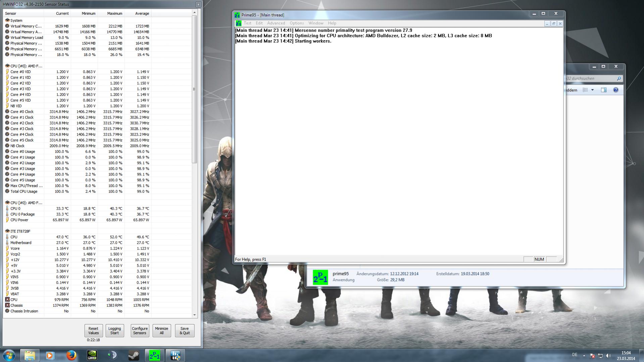The width and height of the screenshot is (644, 362).
Task: Open the volume speaker tray icon
Action: (608, 356)
